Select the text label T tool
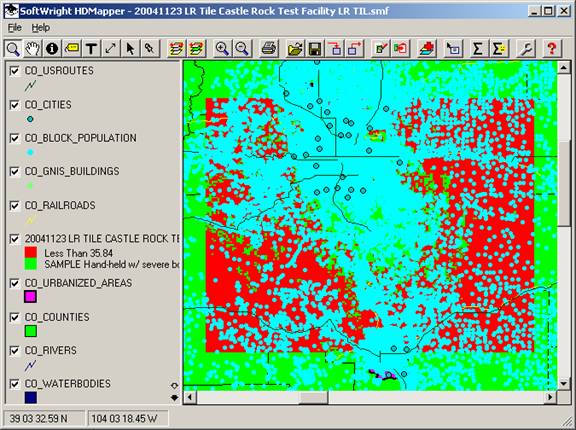576x430 pixels. point(91,48)
